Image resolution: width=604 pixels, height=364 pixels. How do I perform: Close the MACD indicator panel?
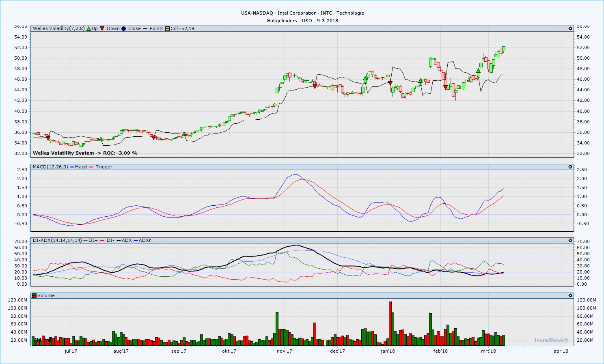tap(570, 167)
